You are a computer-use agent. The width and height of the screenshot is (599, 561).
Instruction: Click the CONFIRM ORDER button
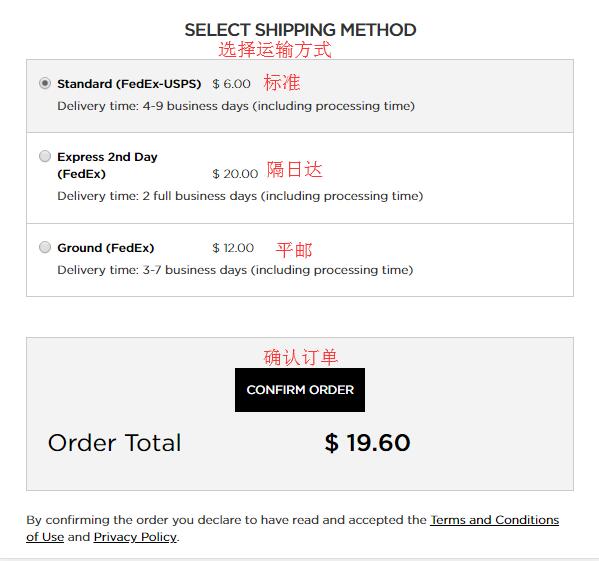tap(300, 390)
